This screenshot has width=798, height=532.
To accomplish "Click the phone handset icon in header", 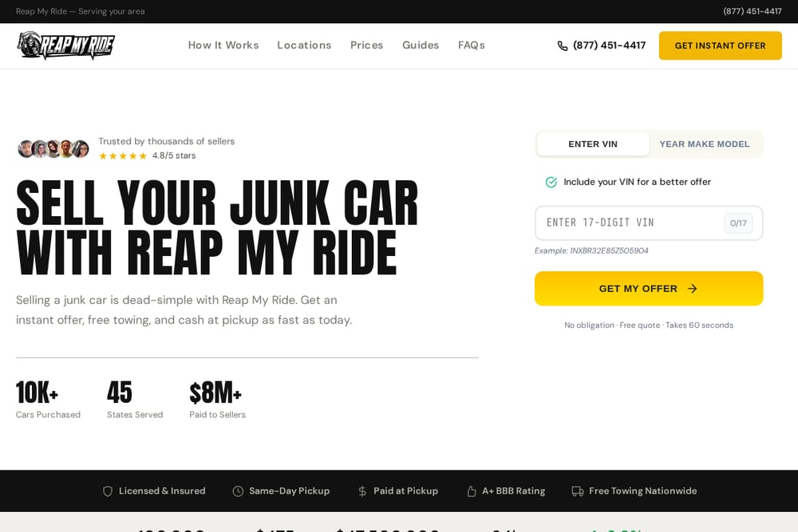I will pos(563,45).
